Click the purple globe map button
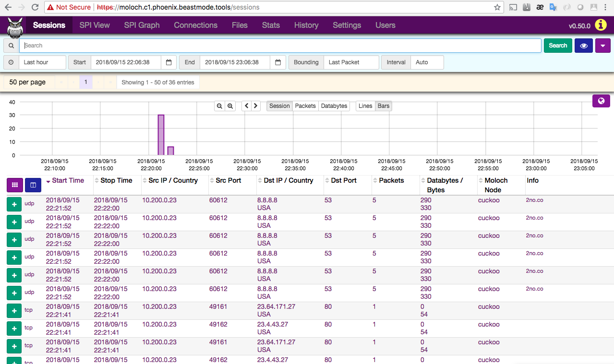Screen dimensions: 614x364 coord(601,101)
